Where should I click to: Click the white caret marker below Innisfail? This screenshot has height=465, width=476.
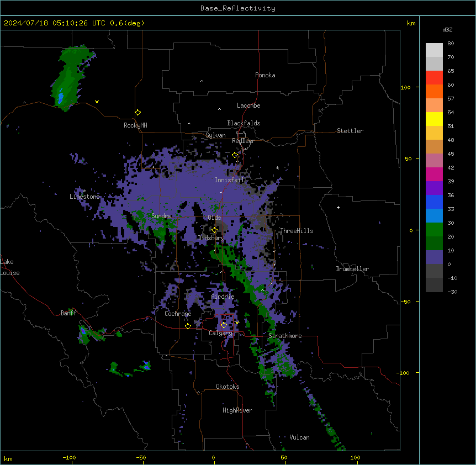coord(221,192)
